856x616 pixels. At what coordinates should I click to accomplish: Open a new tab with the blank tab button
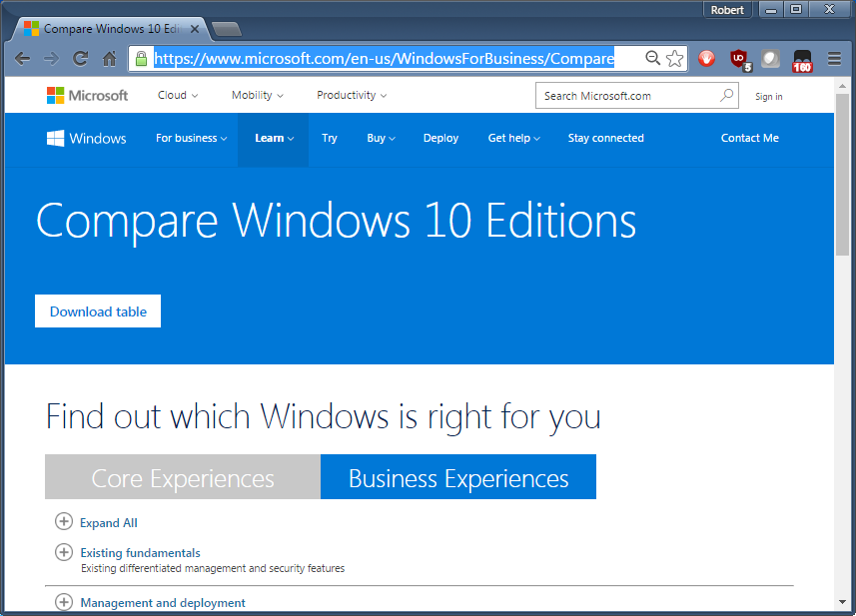[x=227, y=29]
